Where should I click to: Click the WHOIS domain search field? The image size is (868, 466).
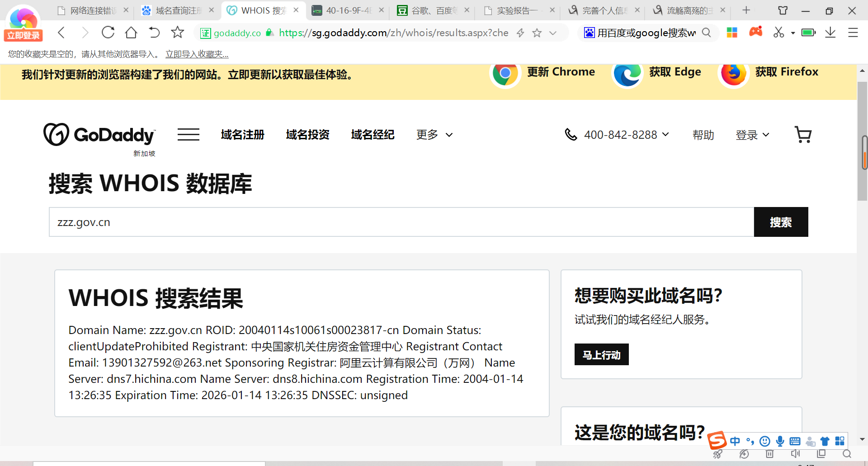click(401, 222)
